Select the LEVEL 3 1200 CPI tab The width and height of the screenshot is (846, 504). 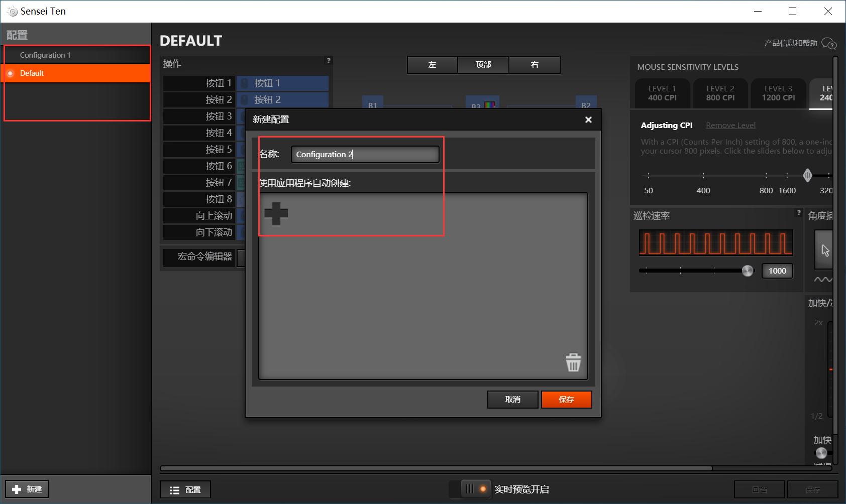click(x=778, y=93)
